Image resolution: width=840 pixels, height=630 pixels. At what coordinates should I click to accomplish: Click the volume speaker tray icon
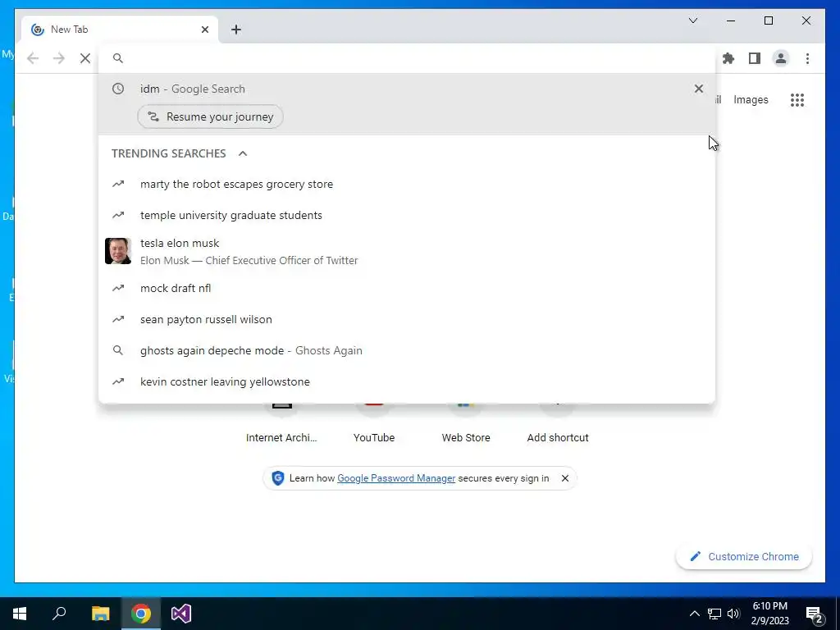(733, 614)
